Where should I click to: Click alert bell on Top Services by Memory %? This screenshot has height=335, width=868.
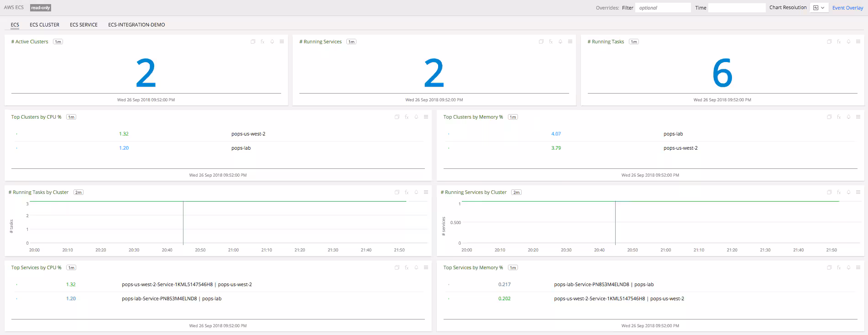(x=848, y=267)
